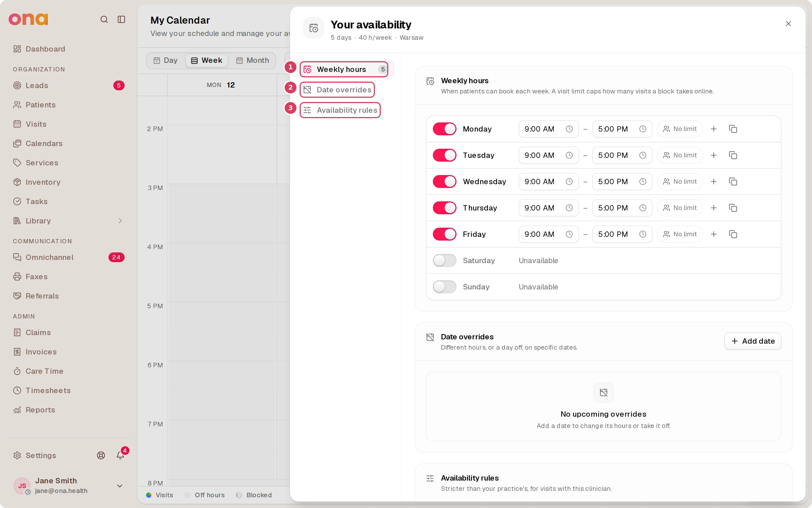Open Thursday start time picker
This screenshot has height=508, width=812.
(x=548, y=208)
